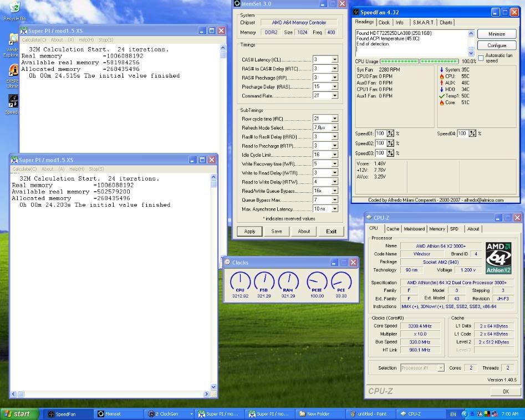Open the SpeedFan desktop shortcut icon

click(12, 101)
